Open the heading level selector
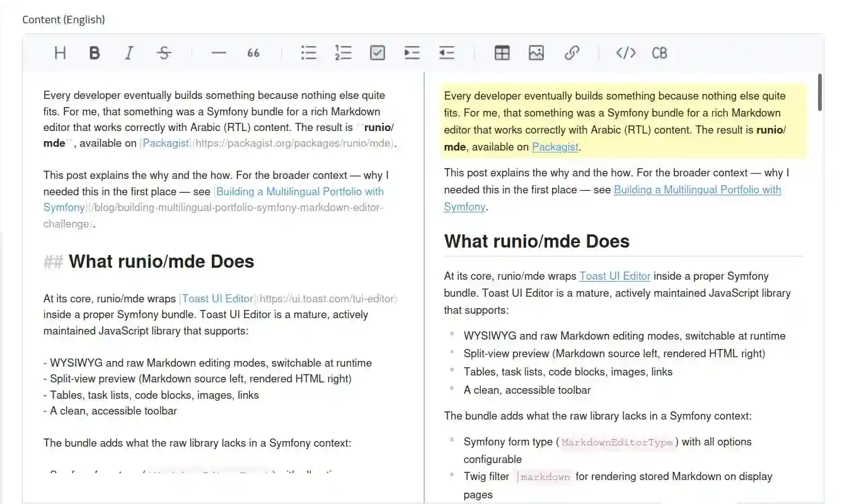The image size is (842, 504). click(x=60, y=53)
